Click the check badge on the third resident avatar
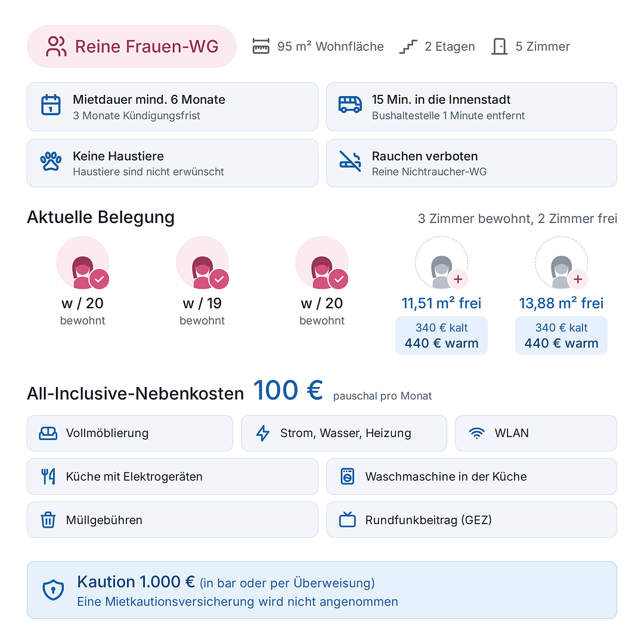This screenshot has width=644, height=644. [339, 279]
